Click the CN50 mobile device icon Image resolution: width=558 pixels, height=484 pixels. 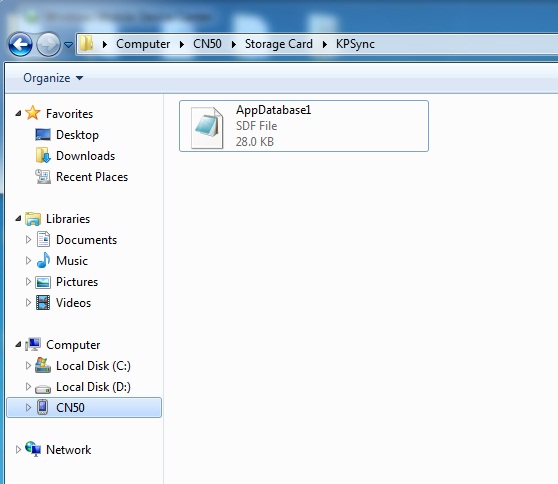pos(43,407)
